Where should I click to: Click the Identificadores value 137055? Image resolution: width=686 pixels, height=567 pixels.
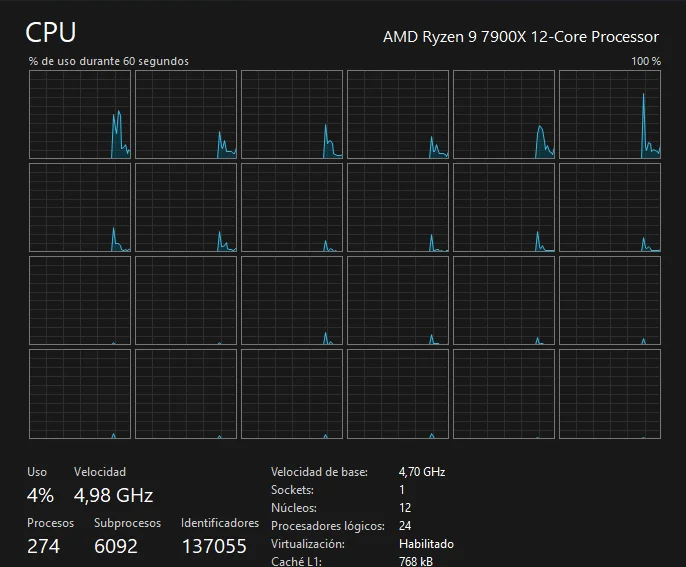pos(214,546)
